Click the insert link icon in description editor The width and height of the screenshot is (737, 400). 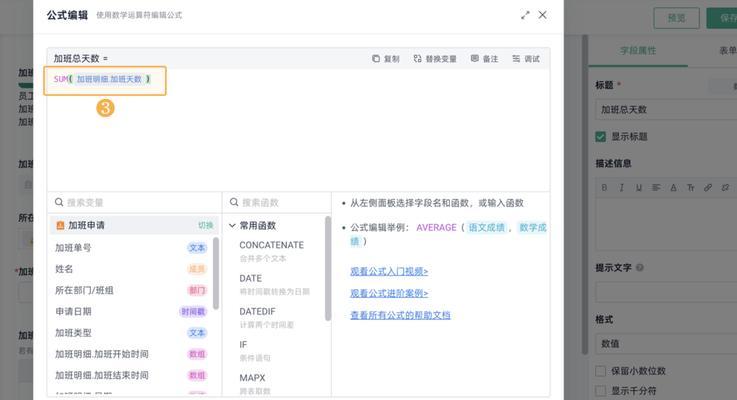click(x=708, y=188)
